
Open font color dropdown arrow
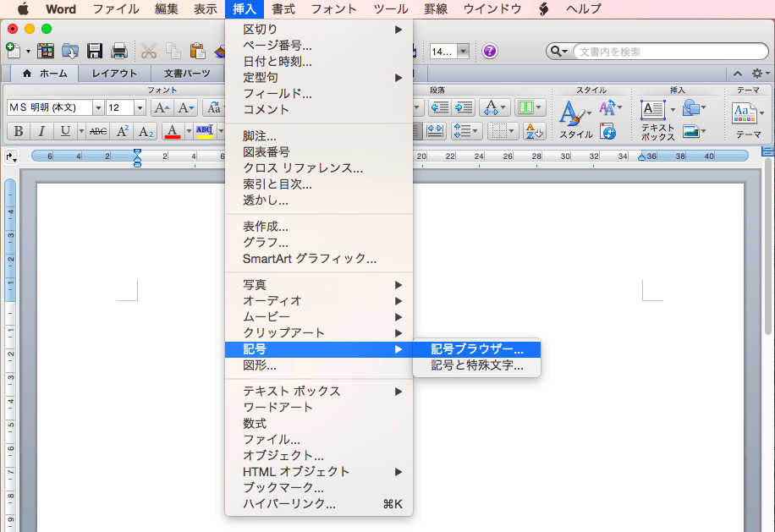click(189, 131)
